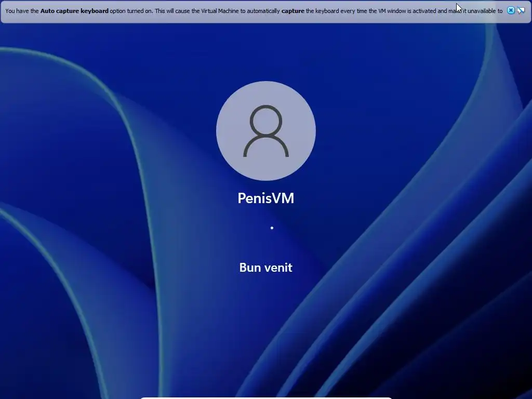The image size is (532, 399).
Task: Click the do-not-show-again crossed message icon
Action: (521, 10)
